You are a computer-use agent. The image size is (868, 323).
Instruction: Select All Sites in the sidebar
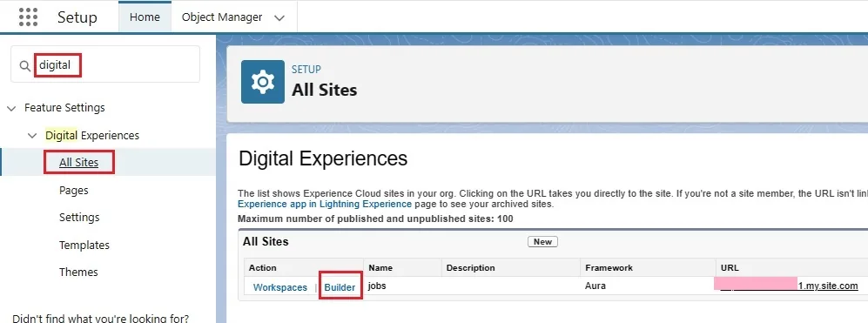click(x=78, y=162)
